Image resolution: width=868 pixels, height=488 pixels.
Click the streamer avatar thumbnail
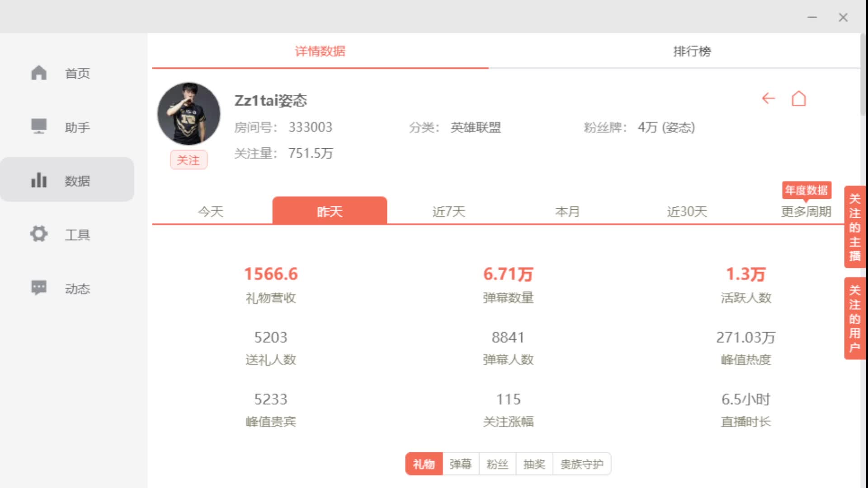[189, 113]
